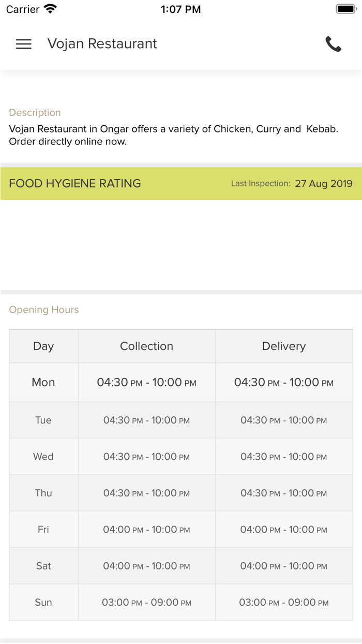This screenshot has height=644, width=362.
Task: Tap the phone call icon
Action: pos(334,44)
